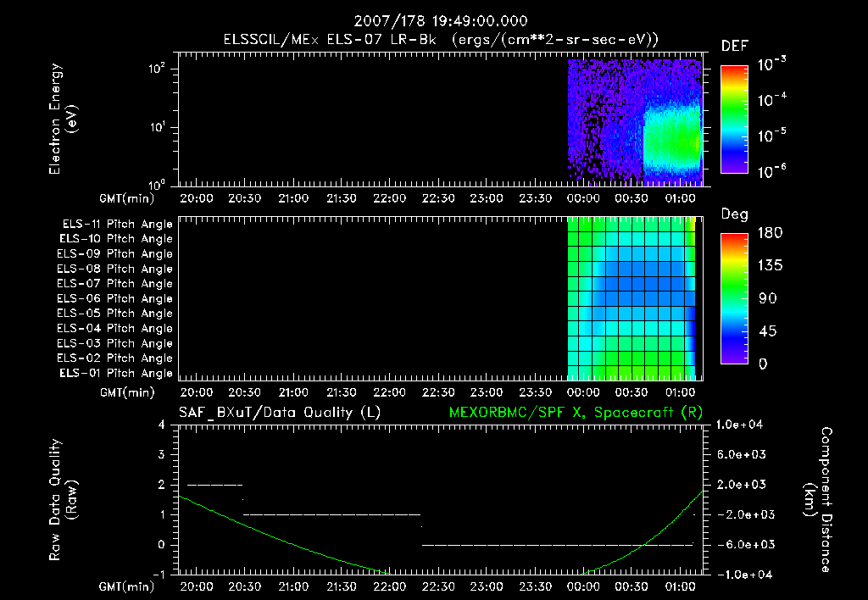The height and width of the screenshot is (600, 868).
Task: Click the DEF color bar
Action: (x=734, y=119)
